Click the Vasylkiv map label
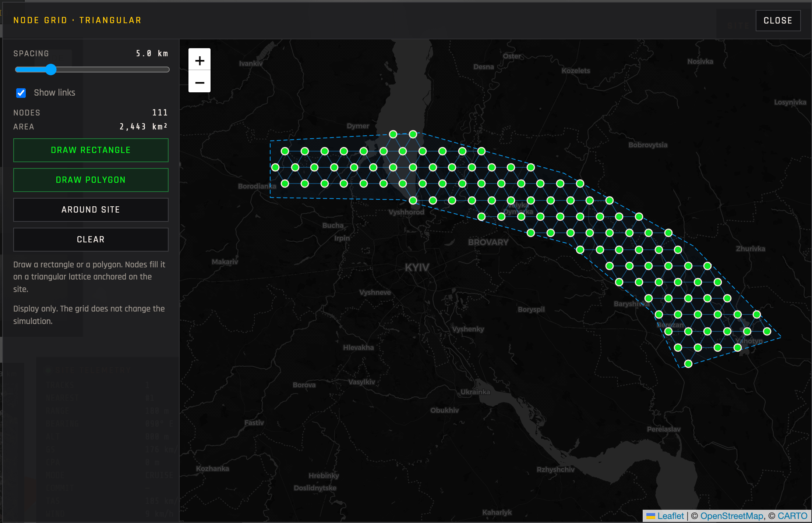This screenshot has height=523, width=812. pos(362,382)
